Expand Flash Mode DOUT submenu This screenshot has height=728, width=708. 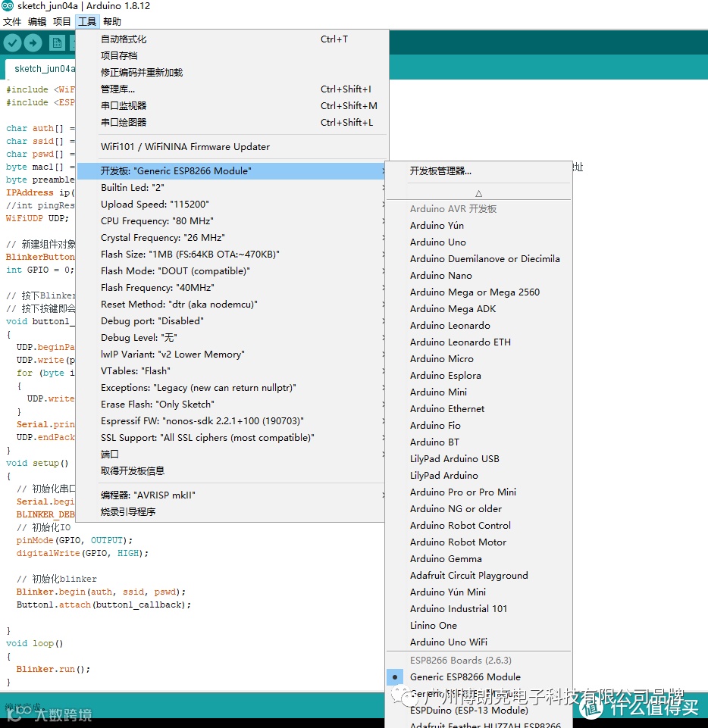(231, 271)
